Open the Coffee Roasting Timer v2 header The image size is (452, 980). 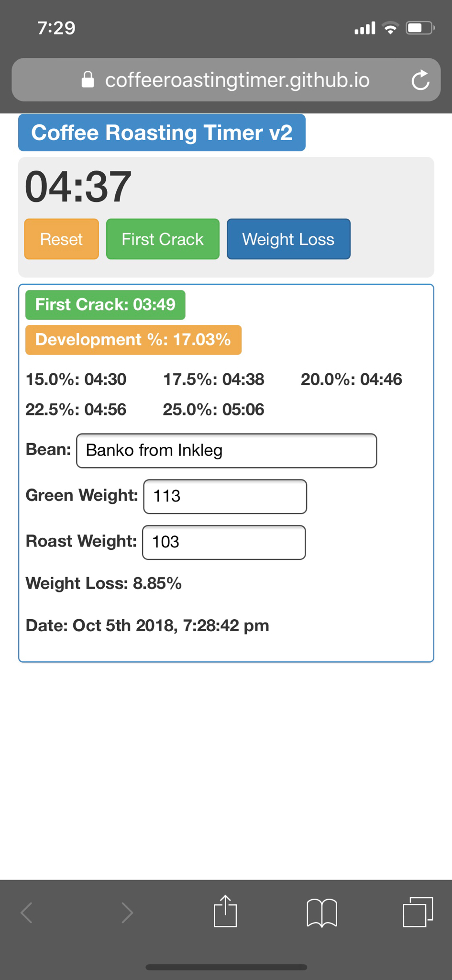click(x=162, y=133)
